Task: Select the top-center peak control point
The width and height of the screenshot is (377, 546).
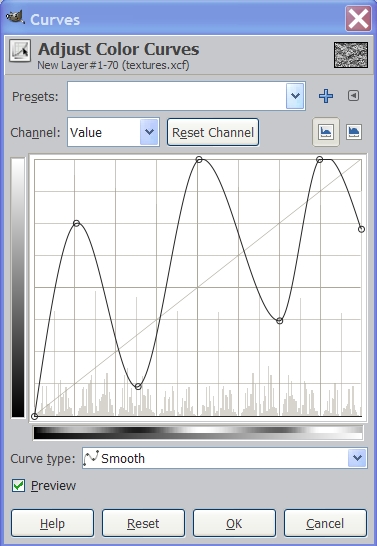Action: click(199, 159)
